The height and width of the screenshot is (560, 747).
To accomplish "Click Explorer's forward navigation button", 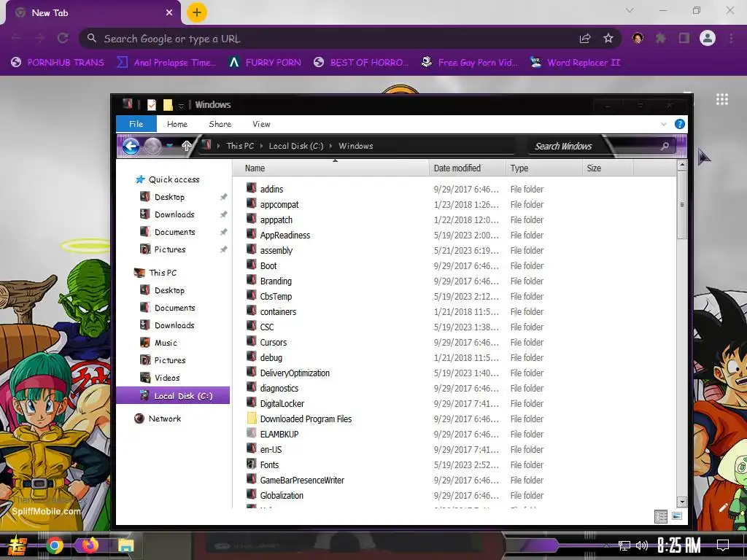I will click(153, 146).
